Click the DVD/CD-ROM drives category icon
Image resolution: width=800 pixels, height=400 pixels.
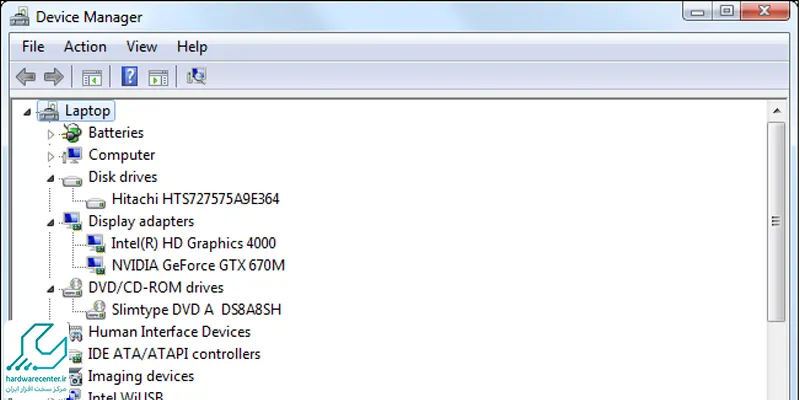tap(72, 288)
